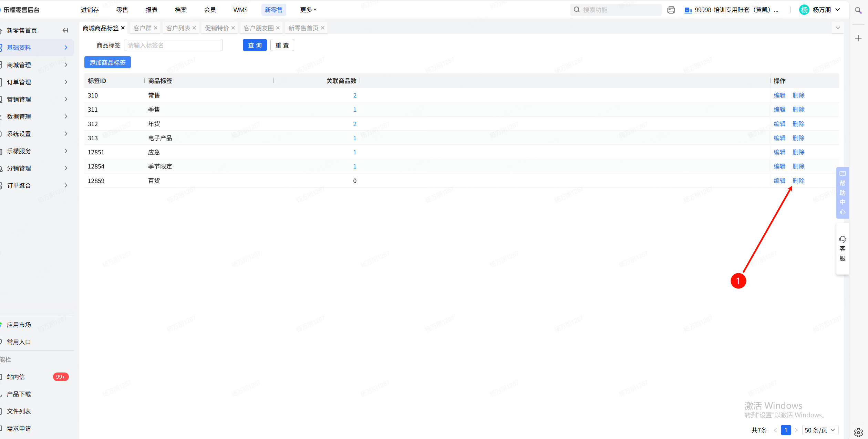This screenshot has height=439, width=868.
Task: Open the 50 条/页 page size dropdown
Action: tap(820, 430)
